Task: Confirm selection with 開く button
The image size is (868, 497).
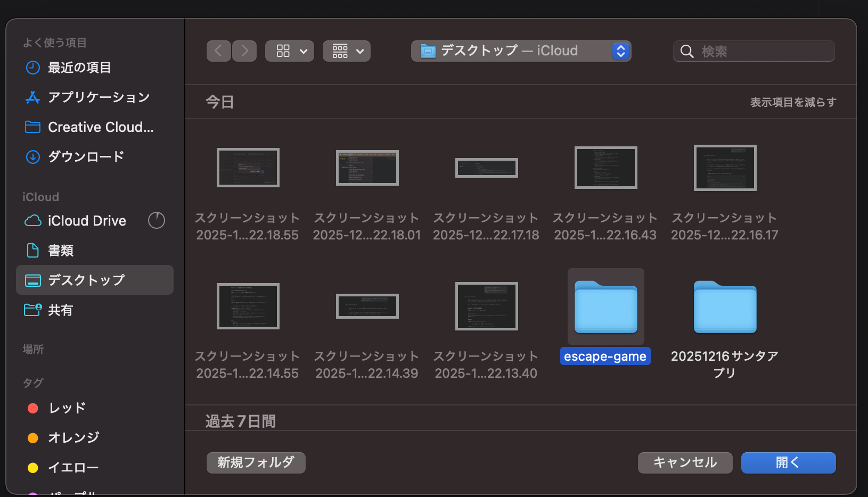Action: 788,462
